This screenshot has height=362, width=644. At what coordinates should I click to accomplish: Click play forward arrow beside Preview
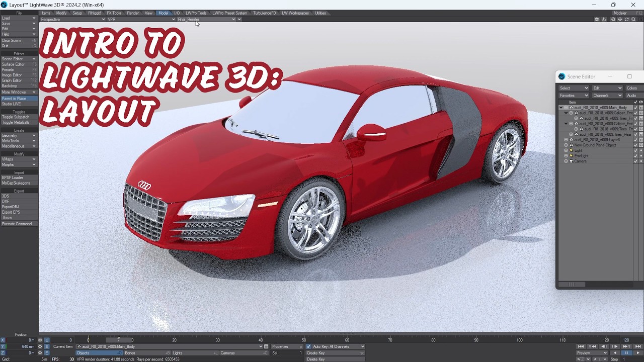pos(638,353)
